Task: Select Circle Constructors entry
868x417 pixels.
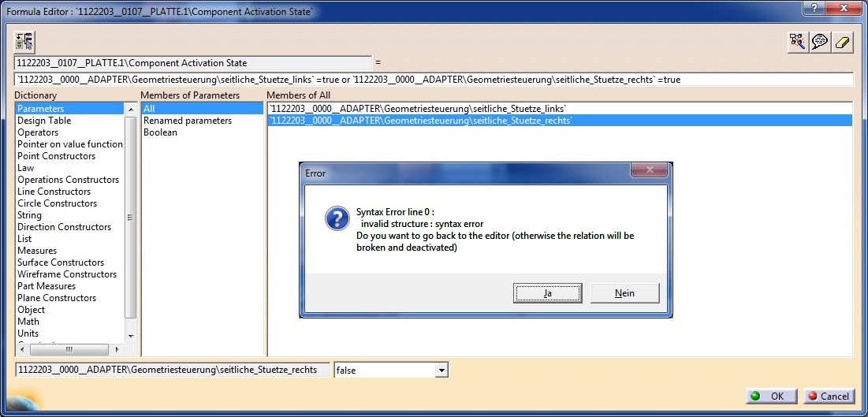Action: coord(57,203)
